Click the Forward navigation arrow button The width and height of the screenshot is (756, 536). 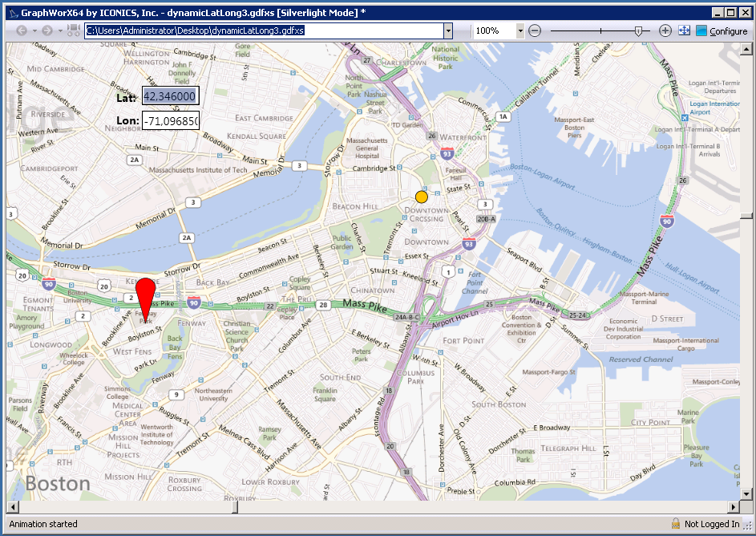(47, 30)
